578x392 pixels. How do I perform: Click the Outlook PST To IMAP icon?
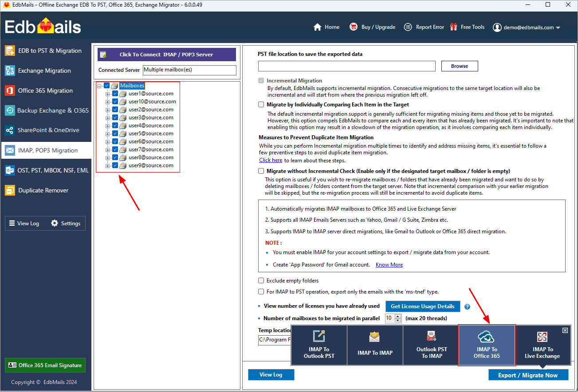click(x=431, y=336)
